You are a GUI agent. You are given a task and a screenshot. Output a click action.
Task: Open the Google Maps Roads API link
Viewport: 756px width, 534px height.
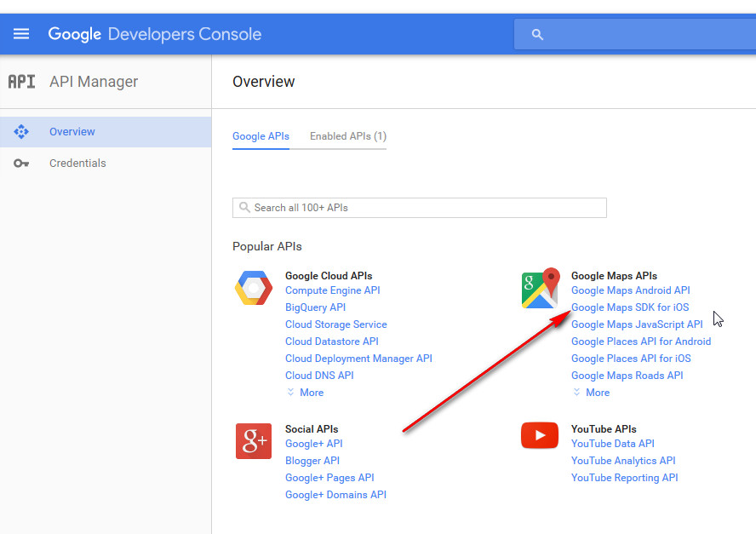pos(627,376)
